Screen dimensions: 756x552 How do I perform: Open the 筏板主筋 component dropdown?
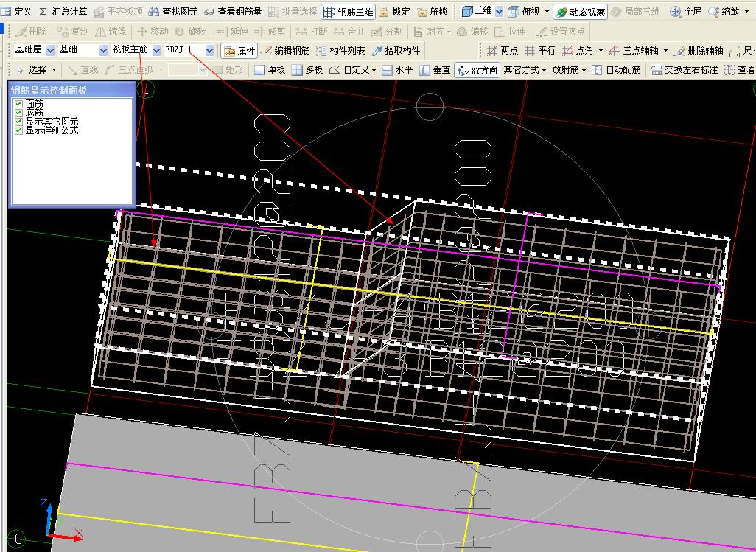tap(156, 50)
